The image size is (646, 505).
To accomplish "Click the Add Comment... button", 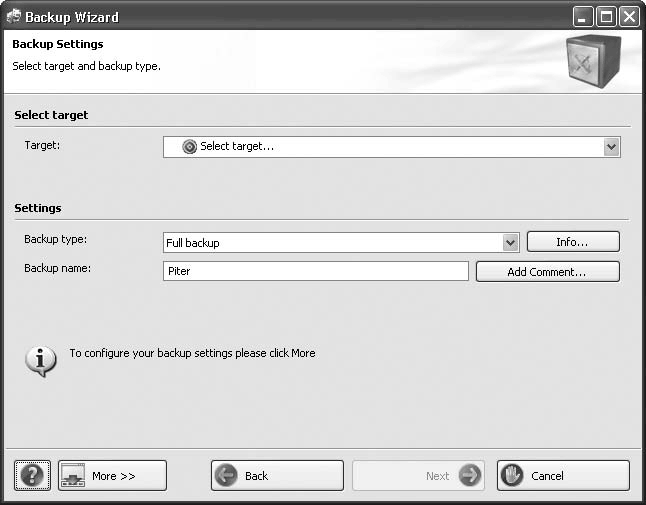I will pyautogui.click(x=547, y=272).
